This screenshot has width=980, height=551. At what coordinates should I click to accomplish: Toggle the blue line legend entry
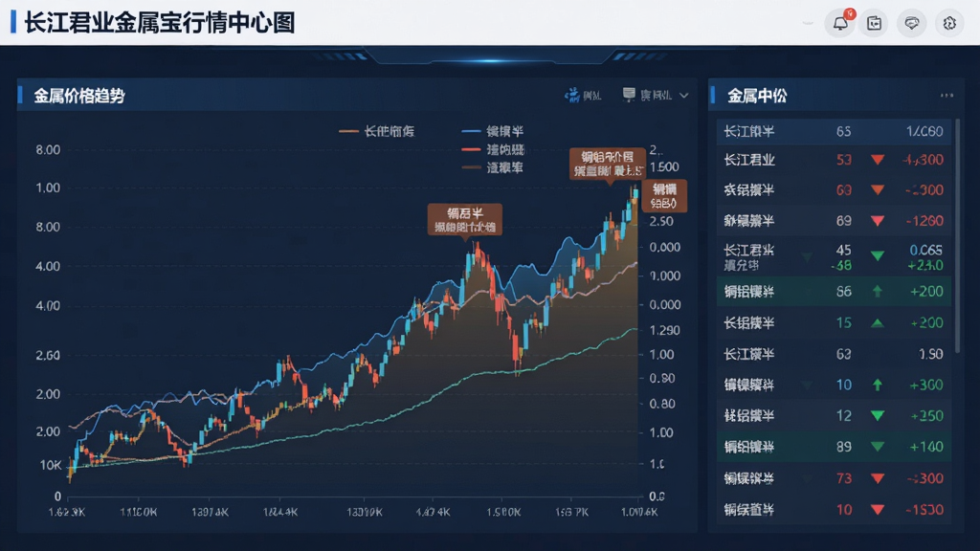tap(493, 131)
